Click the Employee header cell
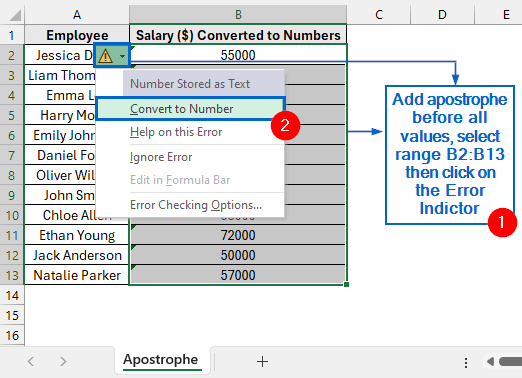Viewport: 522px width, 378px height. coord(77,35)
